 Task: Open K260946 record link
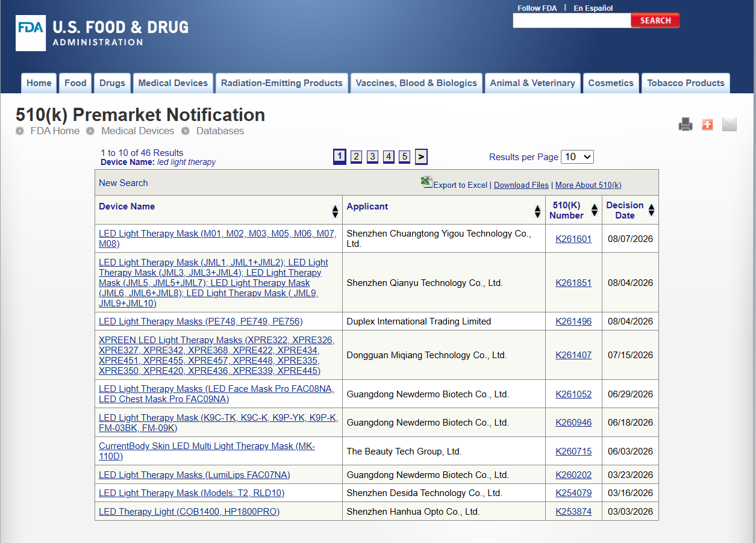coord(573,423)
